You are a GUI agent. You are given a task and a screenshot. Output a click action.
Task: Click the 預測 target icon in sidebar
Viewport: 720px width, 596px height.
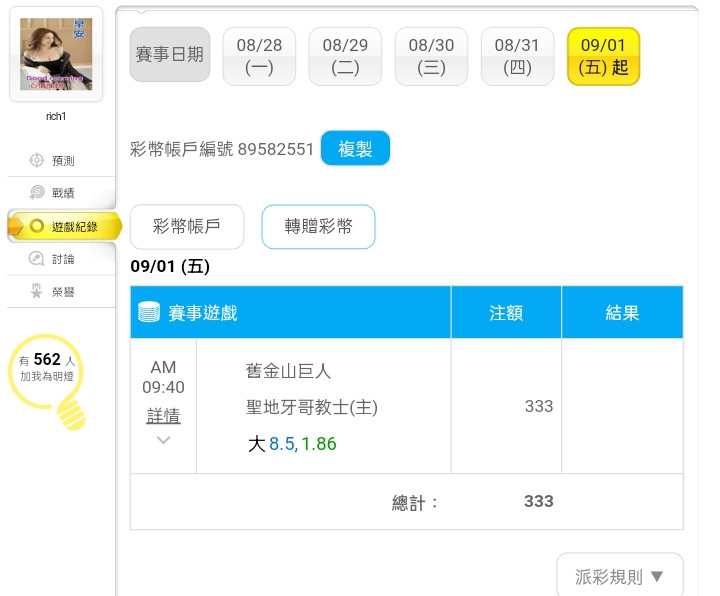pos(36,160)
